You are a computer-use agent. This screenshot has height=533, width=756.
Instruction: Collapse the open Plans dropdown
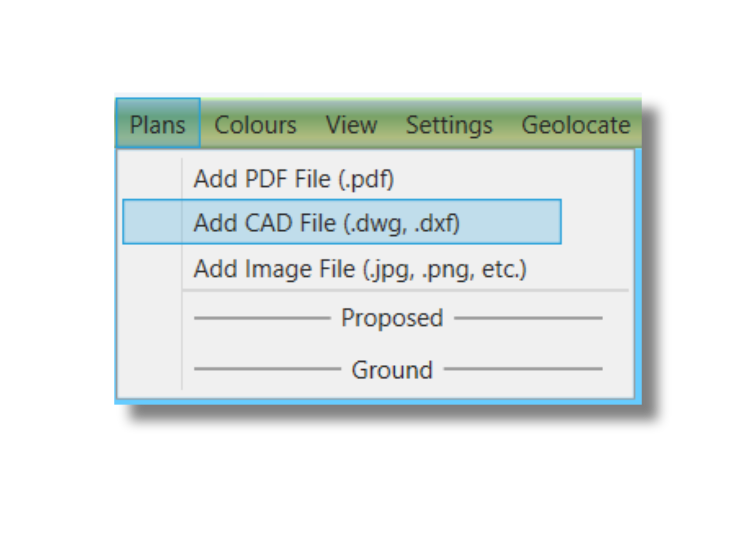158,123
